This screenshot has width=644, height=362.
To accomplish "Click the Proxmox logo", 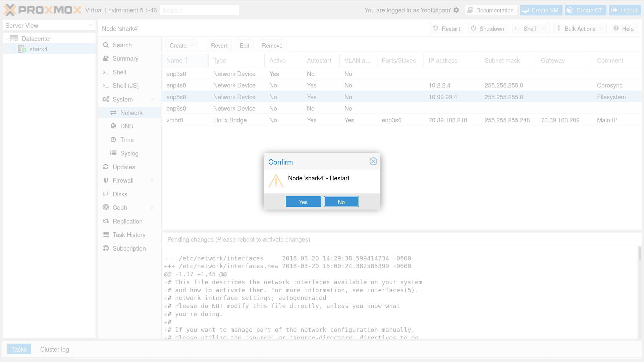I will click(x=42, y=10).
